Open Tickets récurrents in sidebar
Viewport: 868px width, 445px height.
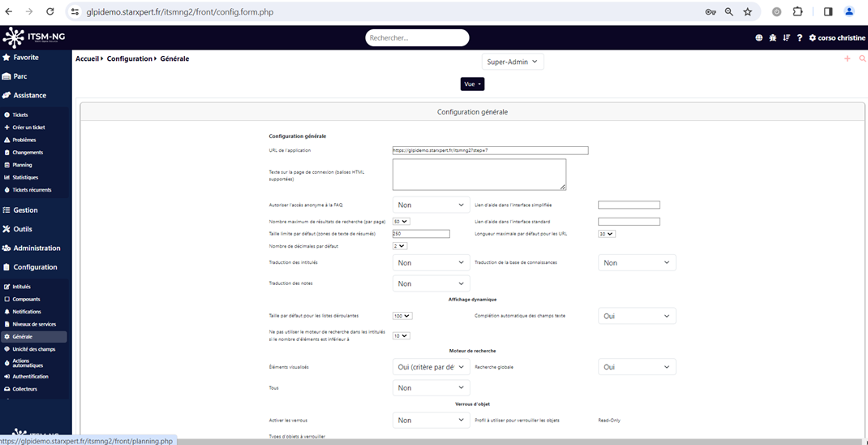[34, 189]
